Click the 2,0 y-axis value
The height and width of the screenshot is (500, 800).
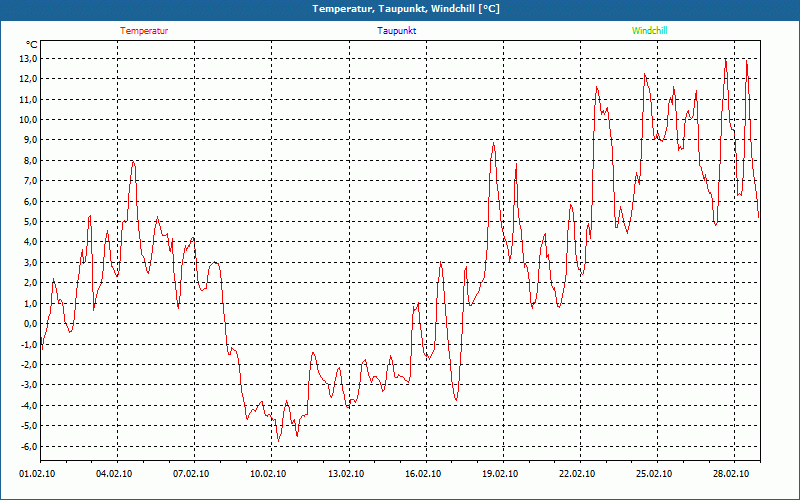click(x=30, y=283)
